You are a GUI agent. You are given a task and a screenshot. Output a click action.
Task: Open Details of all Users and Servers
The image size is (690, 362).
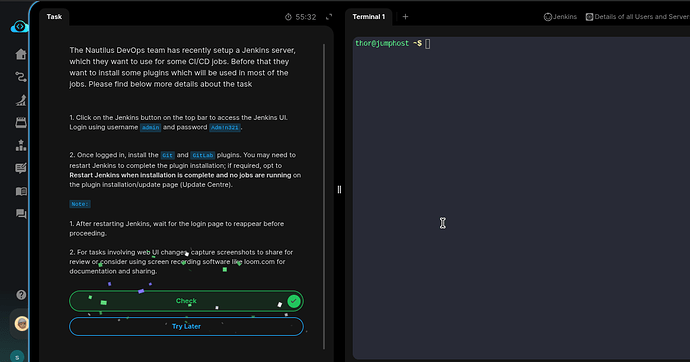tap(638, 17)
